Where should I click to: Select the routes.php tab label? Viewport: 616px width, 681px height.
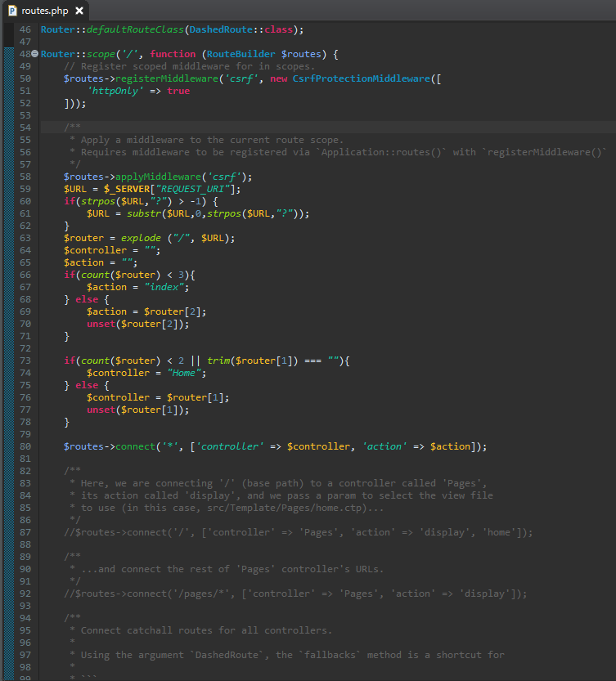pyautogui.click(x=45, y=11)
